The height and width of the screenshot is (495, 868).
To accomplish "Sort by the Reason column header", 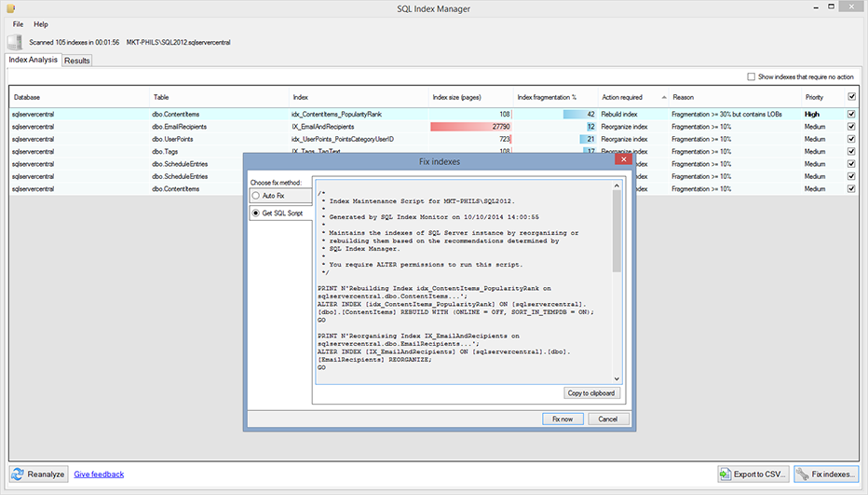I will point(735,97).
